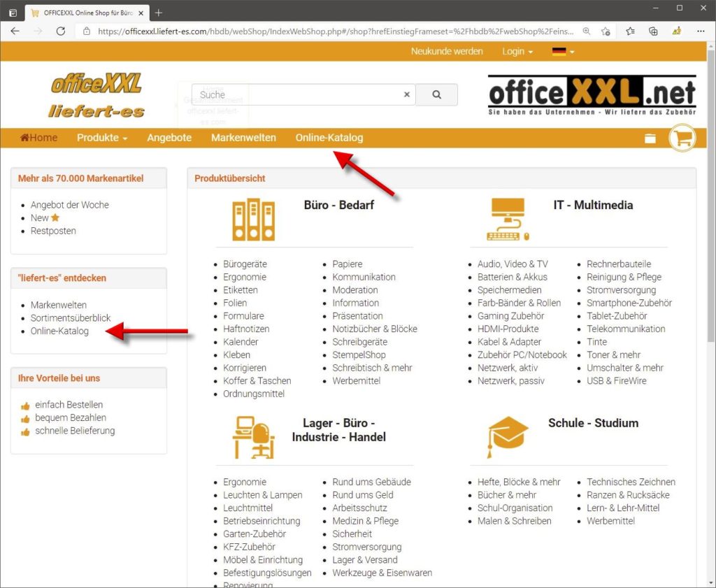Add page to favorites with star-plus icon
Viewport: 716px width, 588px height.
[606, 31]
